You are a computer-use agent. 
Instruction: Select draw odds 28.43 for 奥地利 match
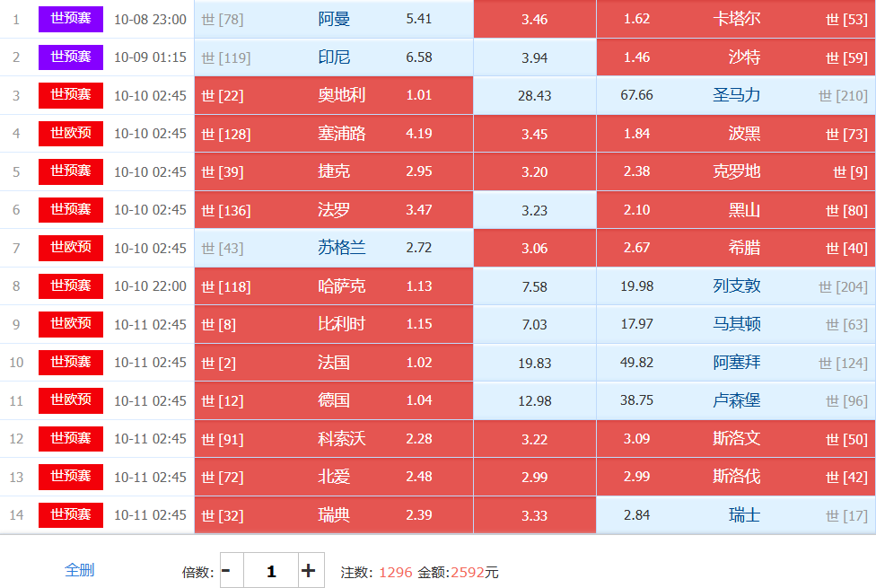click(534, 95)
